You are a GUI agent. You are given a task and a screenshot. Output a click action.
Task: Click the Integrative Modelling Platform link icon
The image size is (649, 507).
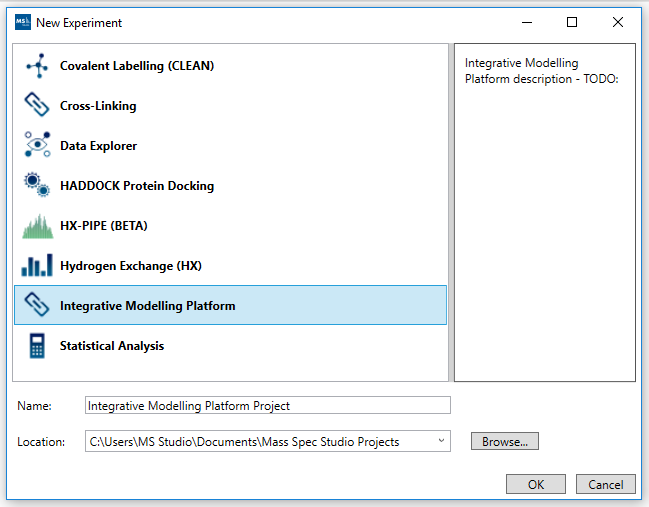coord(37,305)
